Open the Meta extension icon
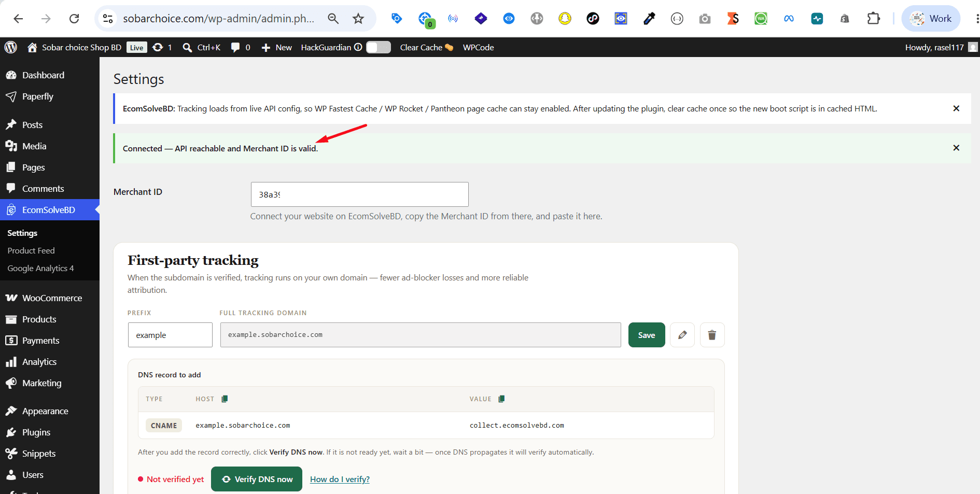 point(789,19)
